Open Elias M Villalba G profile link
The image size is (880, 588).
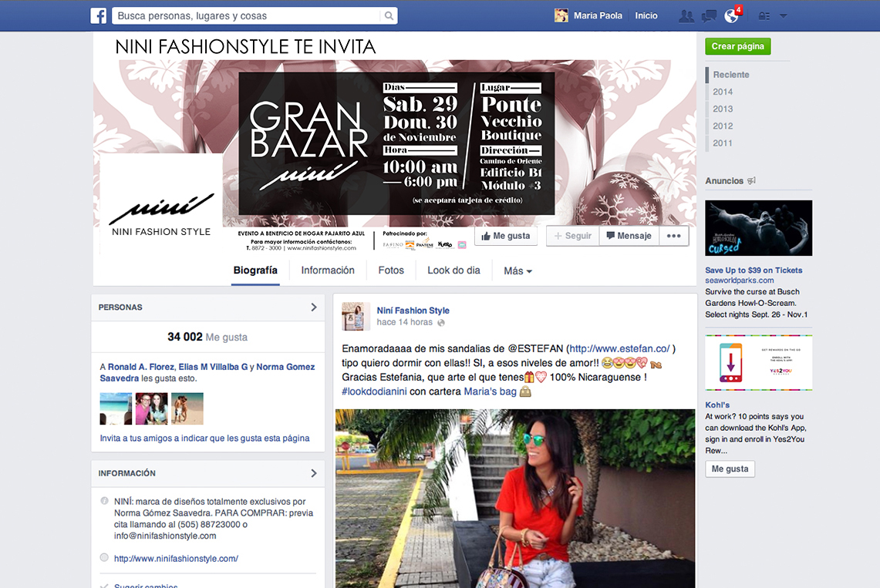[213, 367]
